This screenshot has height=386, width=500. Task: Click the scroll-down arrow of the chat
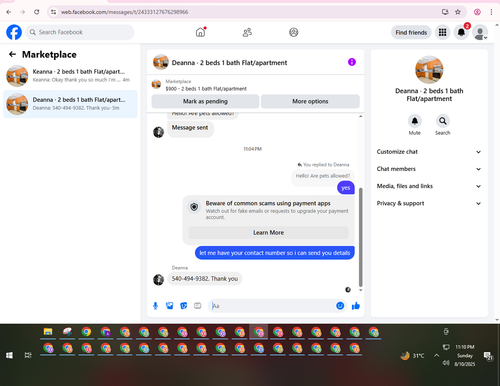coord(360,290)
